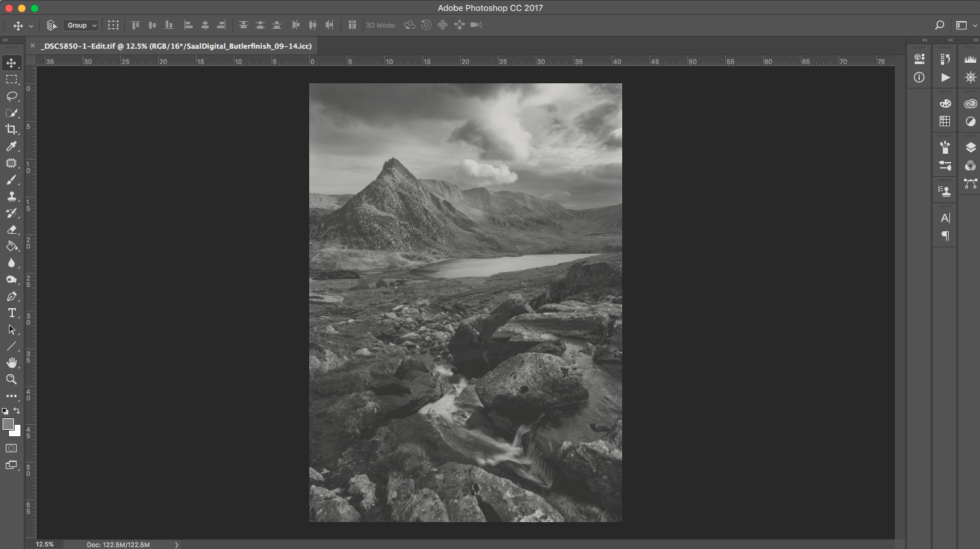Align horizontal centers
Image resolution: width=980 pixels, height=549 pixels.
(x=205, y=25)
